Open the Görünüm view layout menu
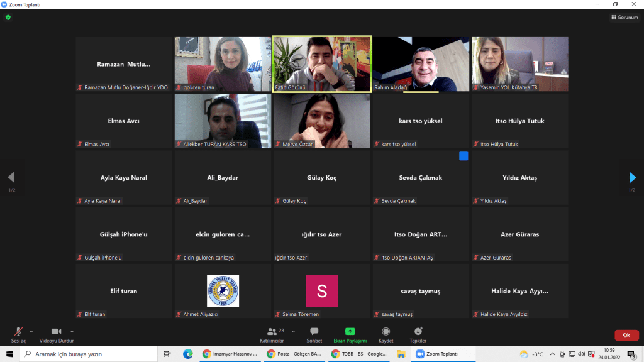This screenshot has width=644, height=362. pyautogui.click(x=625, y=18)
